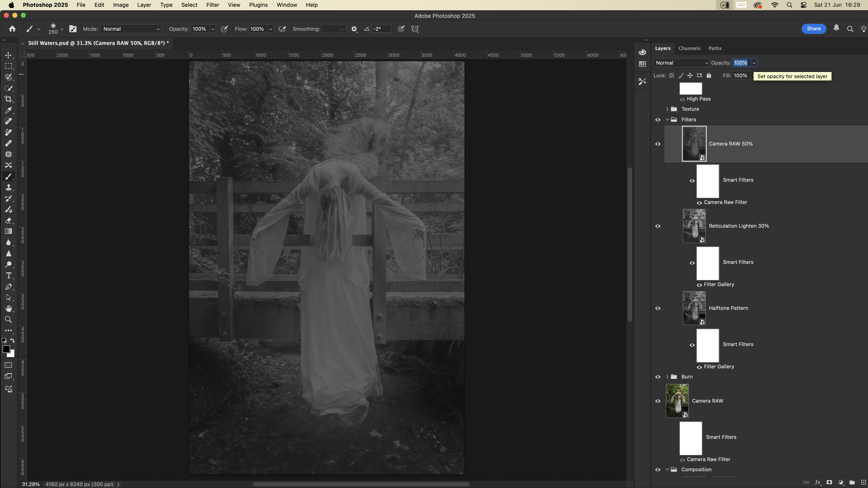Viewport: 868px width, 488px height.
Task: Select the Crop tool
Action: point(8,99)
